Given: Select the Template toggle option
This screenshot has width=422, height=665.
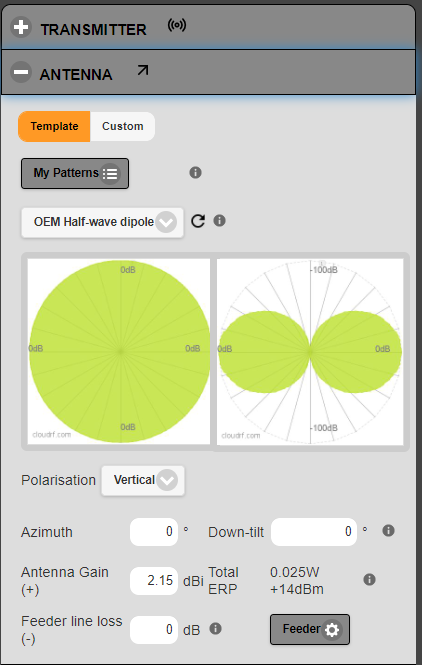Looking at the screenshot, I should [54, 126].
